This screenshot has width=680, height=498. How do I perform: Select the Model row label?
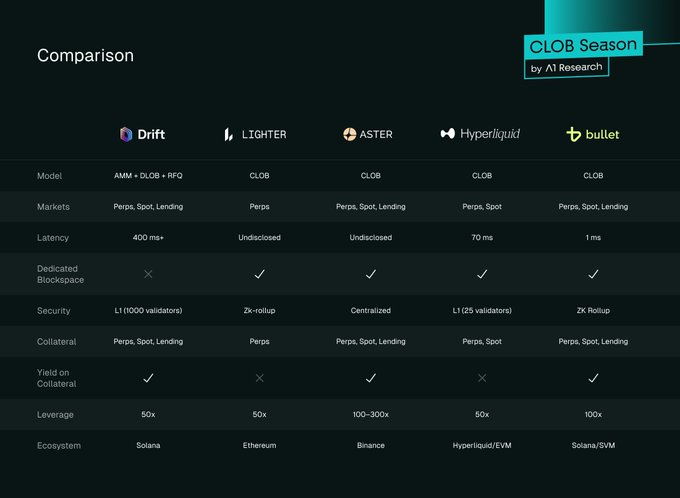tap(49, 176)
